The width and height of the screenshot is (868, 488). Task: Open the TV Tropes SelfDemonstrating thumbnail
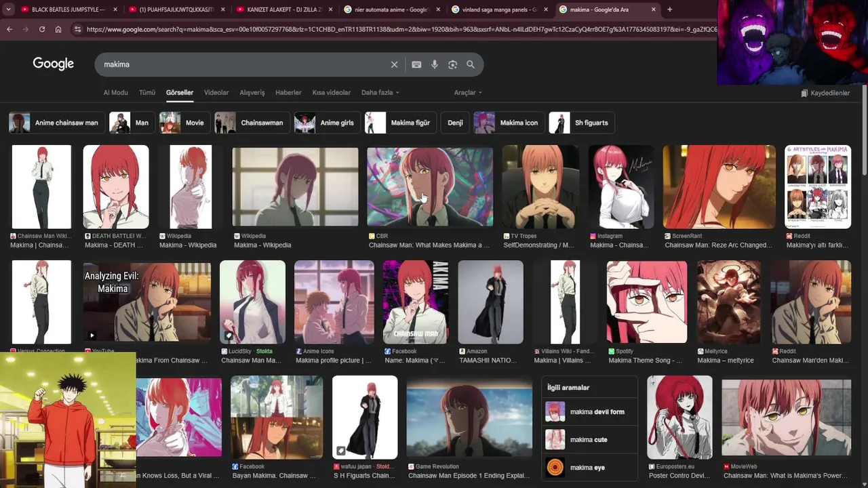[540, 186]
